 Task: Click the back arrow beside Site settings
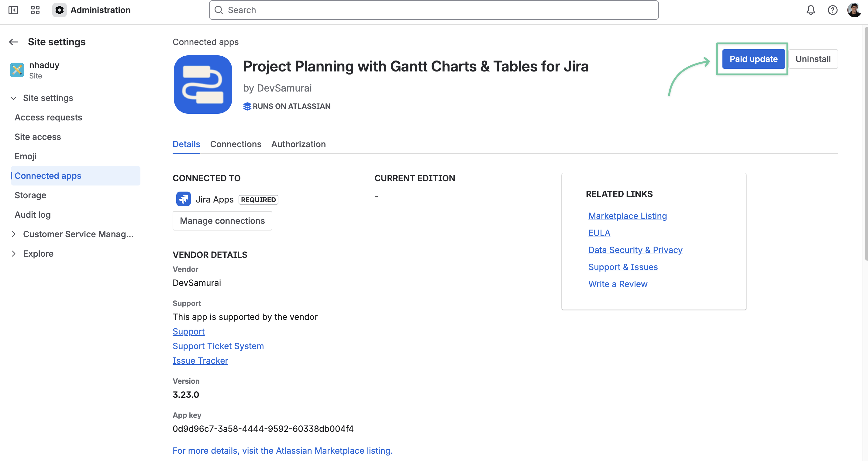[13, 42]
